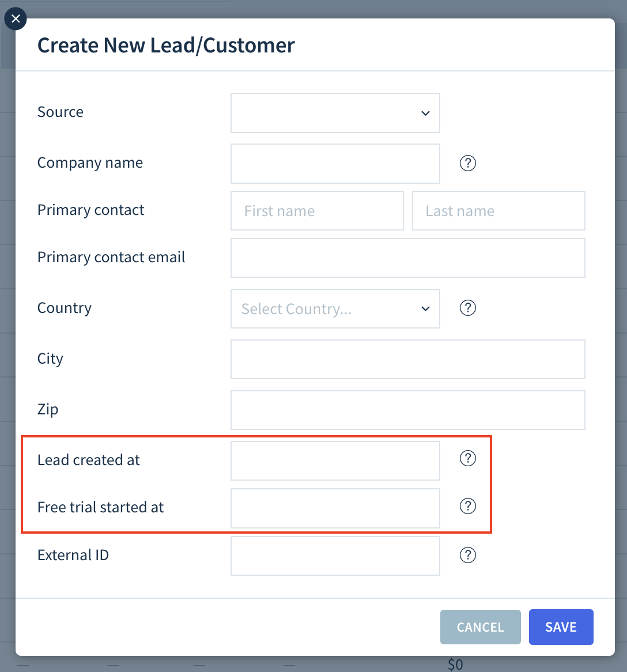This screenshot has width=627, height=672.
Task: Close dialog with the X icon
Action: [x=16, y=19]
